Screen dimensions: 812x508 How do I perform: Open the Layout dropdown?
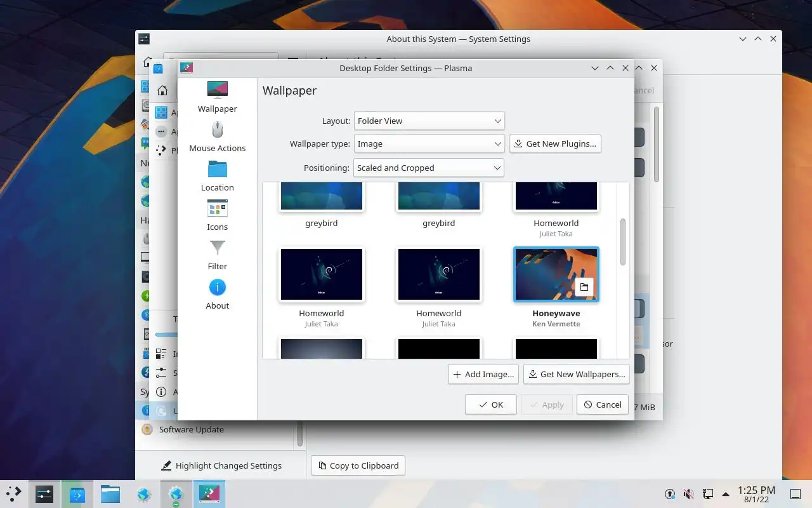tap(429, 121)
